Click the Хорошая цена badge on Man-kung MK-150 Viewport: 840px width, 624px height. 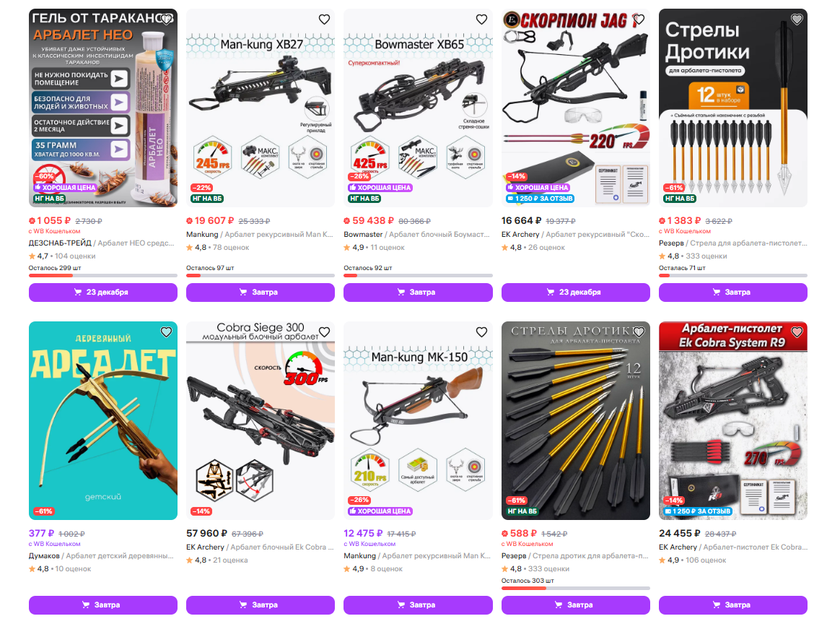[x=380, y=511]
